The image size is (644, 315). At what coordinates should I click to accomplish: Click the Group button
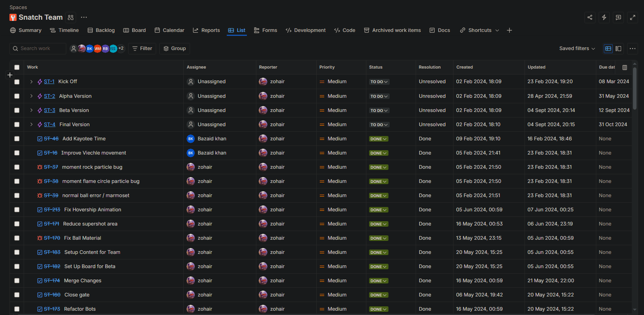tap(175, 48)
